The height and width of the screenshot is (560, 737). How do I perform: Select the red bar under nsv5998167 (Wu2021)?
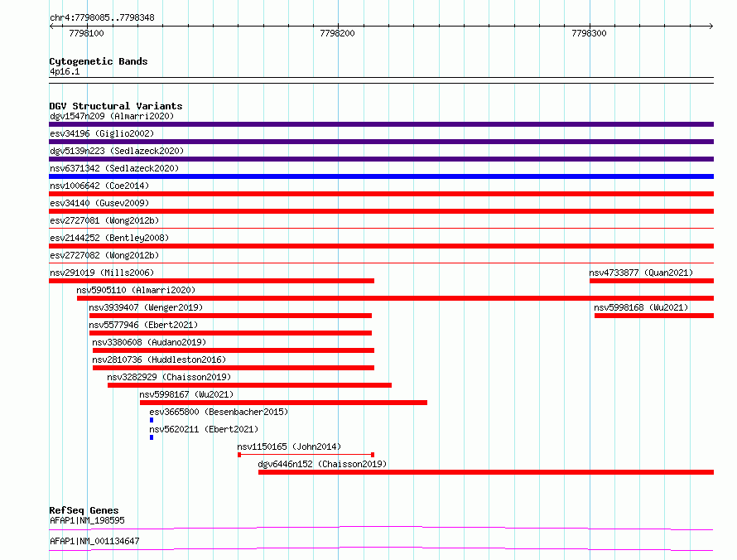click(283, 403)
